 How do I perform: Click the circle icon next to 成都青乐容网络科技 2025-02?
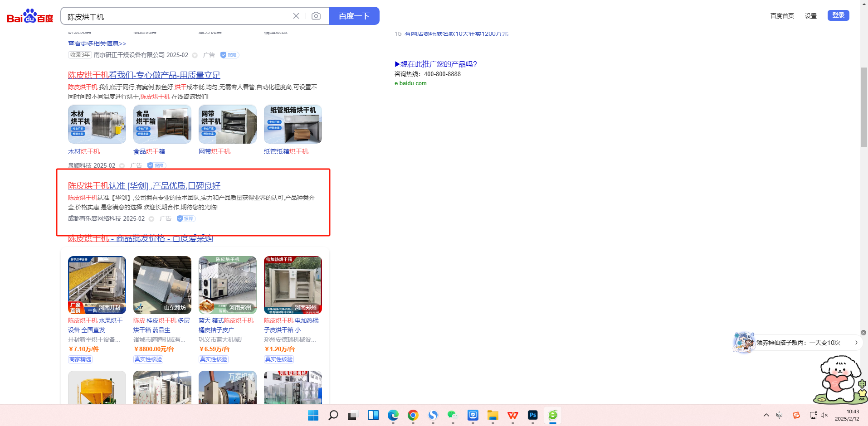pyautogui.click(x=151, y=219)
